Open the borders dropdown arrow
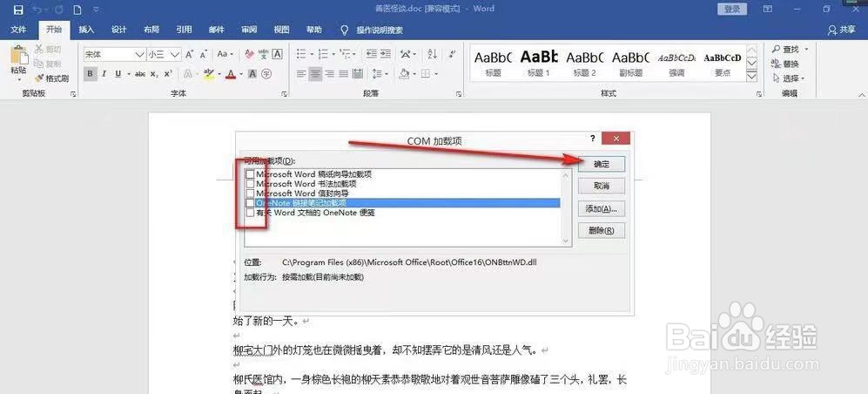 (437, 74)
